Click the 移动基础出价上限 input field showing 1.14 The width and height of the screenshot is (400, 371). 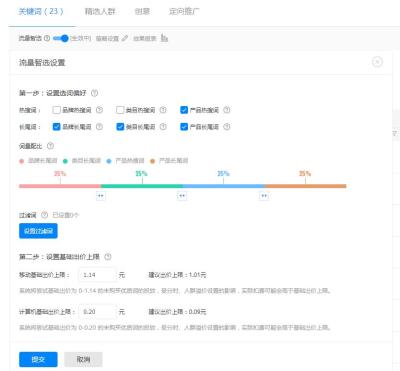(98, 275)
